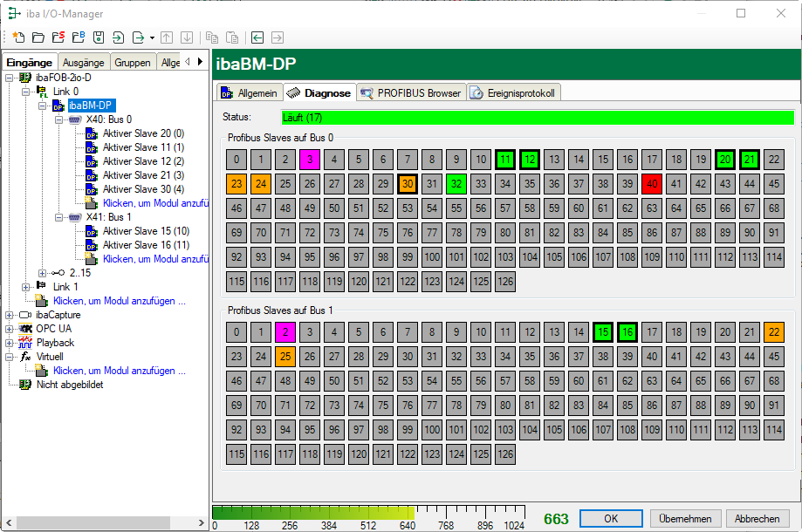Click the move up toolbar icon
The height and width of the screenshot is (532, 802).
[167, 38]
